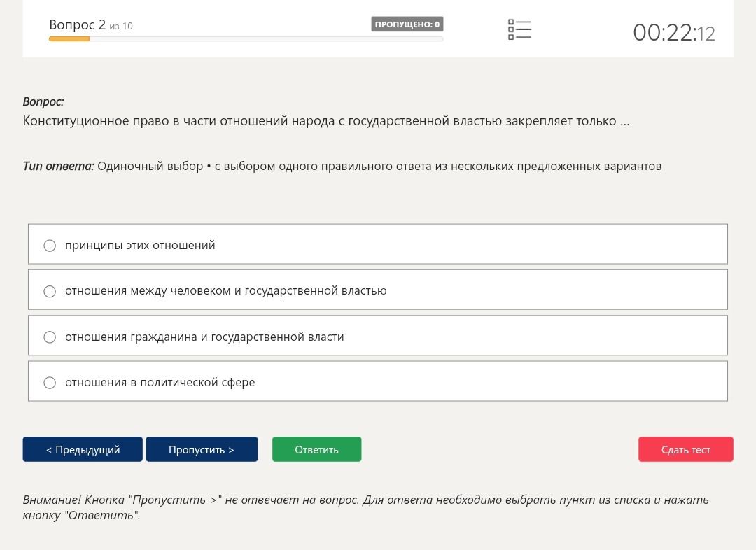756x550 pixels.
Task: Go back with '< Предыдущий' button
Action: click(x=83, y=449)
